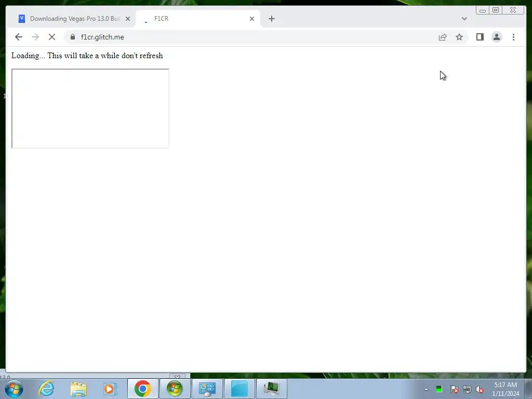Open network status tray icon
The image size is (532, 399).
click(x=467, y=390)
